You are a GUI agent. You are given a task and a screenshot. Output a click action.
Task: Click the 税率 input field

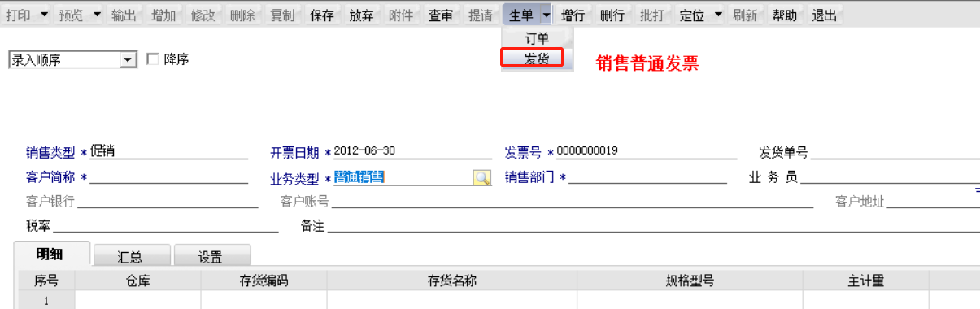[x=166, y=225]
